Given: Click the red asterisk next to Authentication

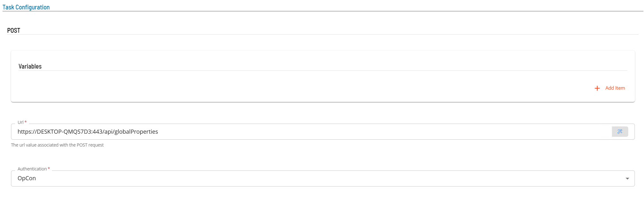Looking at the screenshot, I should pyautogui.click(x=49, y=169).
